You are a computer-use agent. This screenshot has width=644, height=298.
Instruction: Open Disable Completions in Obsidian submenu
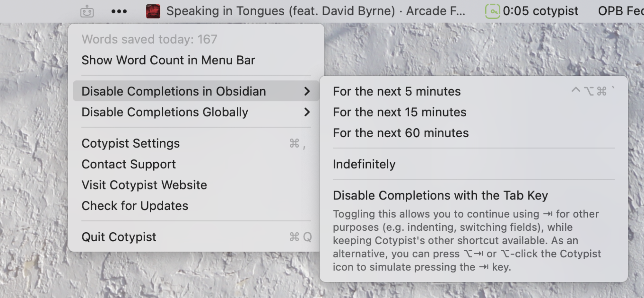click(x=196, y=91)
